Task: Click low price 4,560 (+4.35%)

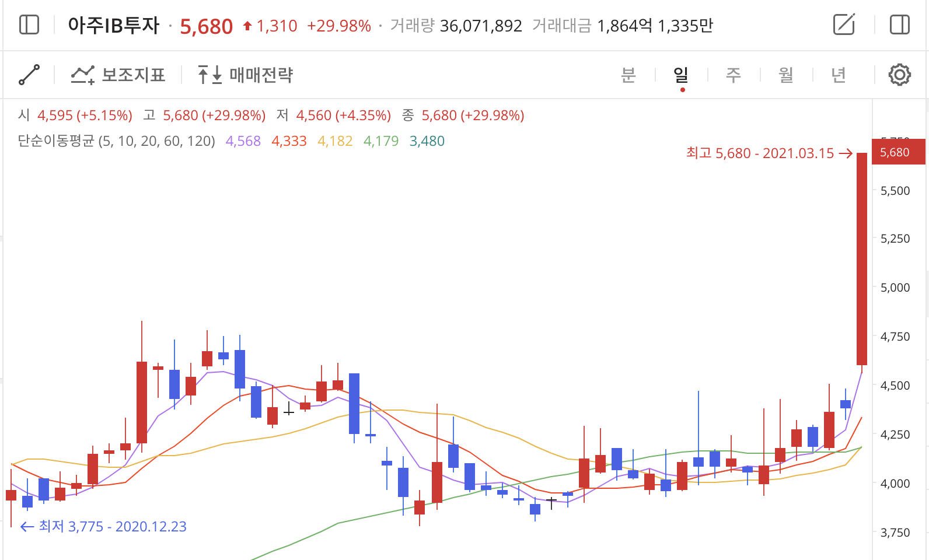Action: point(344,116)
